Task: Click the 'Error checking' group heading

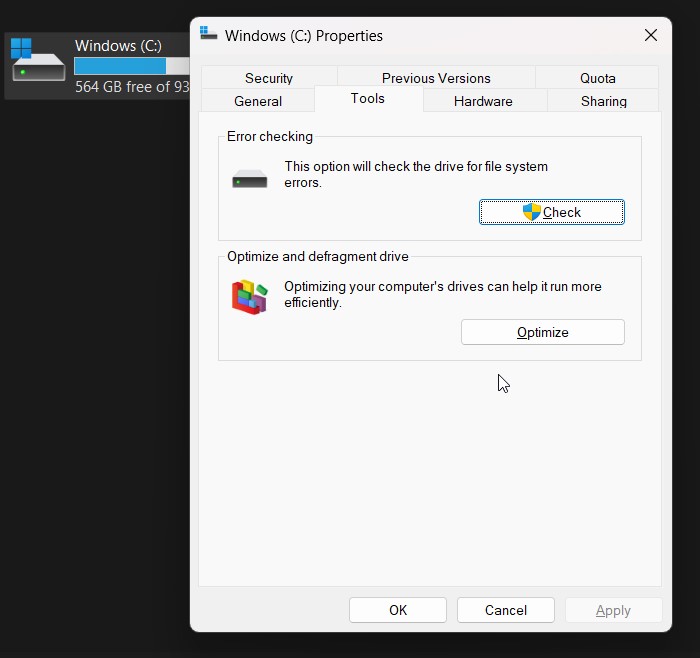Action: 270,136
